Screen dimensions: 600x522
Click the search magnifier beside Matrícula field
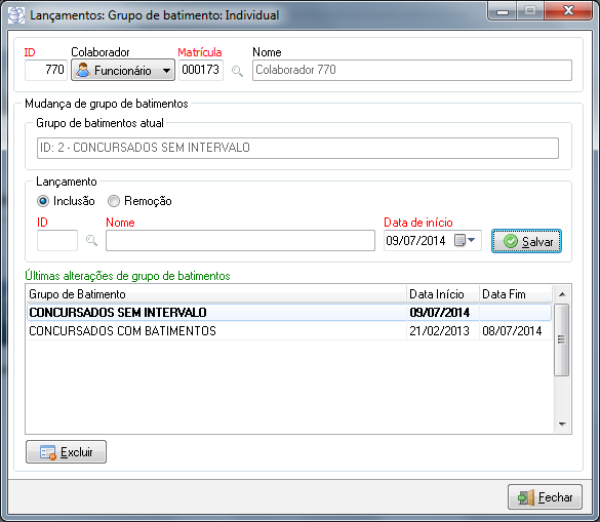(237, 71)
